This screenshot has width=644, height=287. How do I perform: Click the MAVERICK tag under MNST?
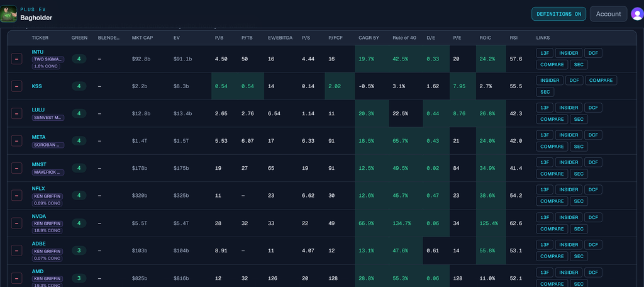coord(48,172)
